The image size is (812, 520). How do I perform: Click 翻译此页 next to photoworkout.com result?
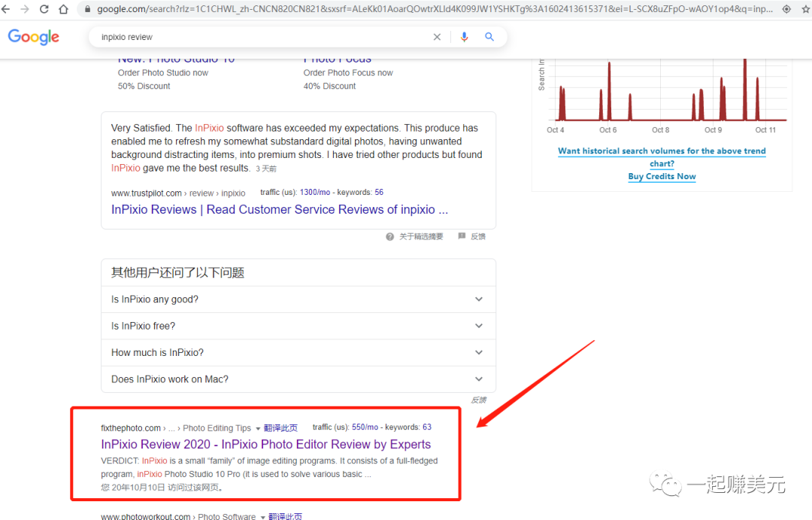pos(286,516)
